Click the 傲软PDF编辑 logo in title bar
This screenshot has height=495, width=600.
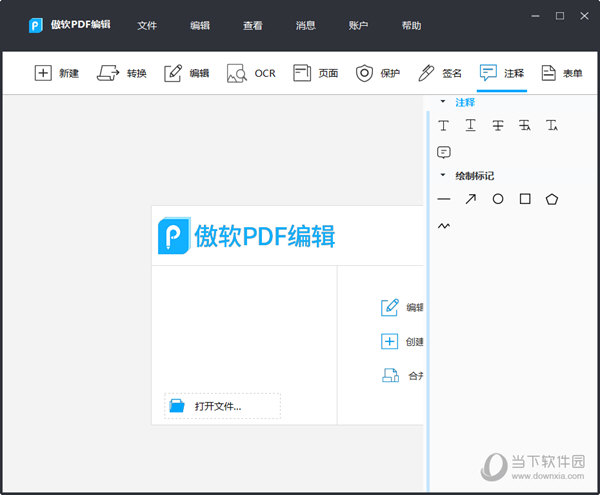70,25
